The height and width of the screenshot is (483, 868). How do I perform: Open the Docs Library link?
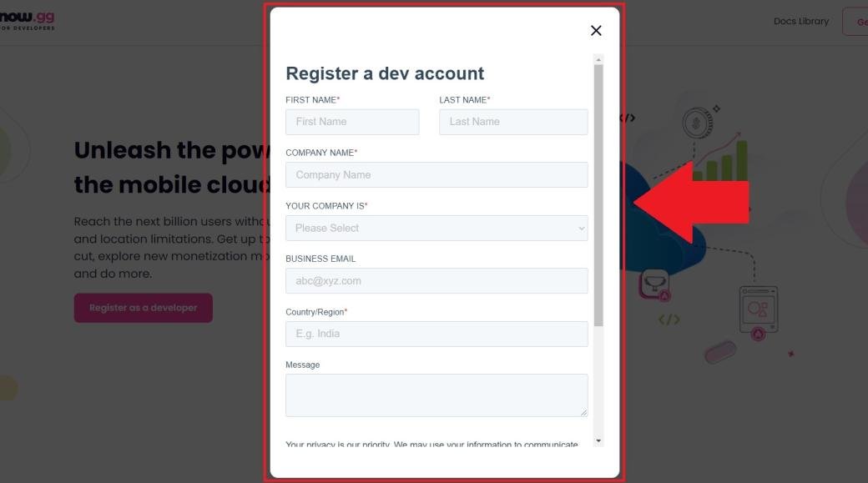[x=800, y=22]
